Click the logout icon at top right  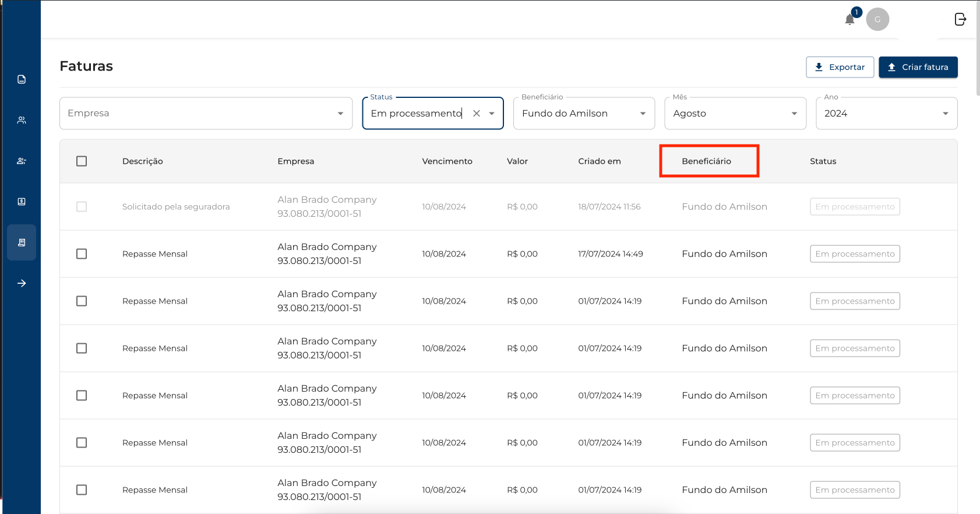click(x=960, y=19)
